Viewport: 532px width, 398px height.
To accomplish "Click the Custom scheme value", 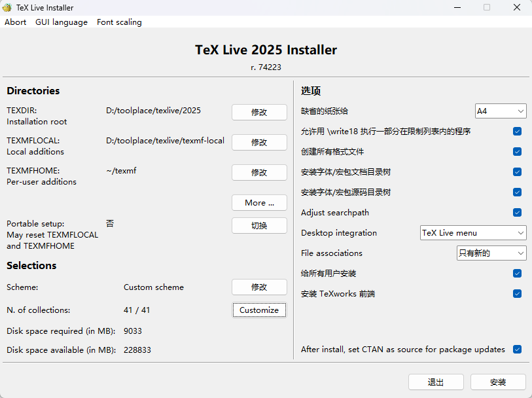I will (154, 287).
